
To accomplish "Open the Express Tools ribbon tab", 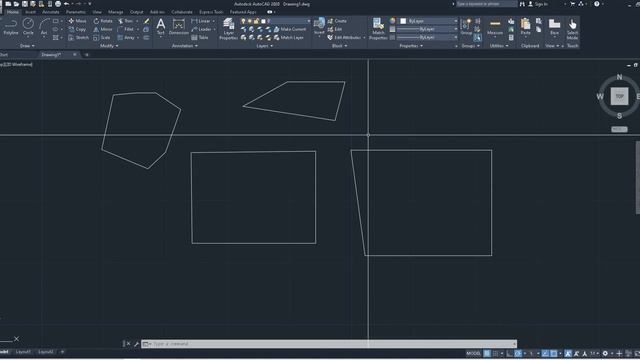I will click(211, 12).
